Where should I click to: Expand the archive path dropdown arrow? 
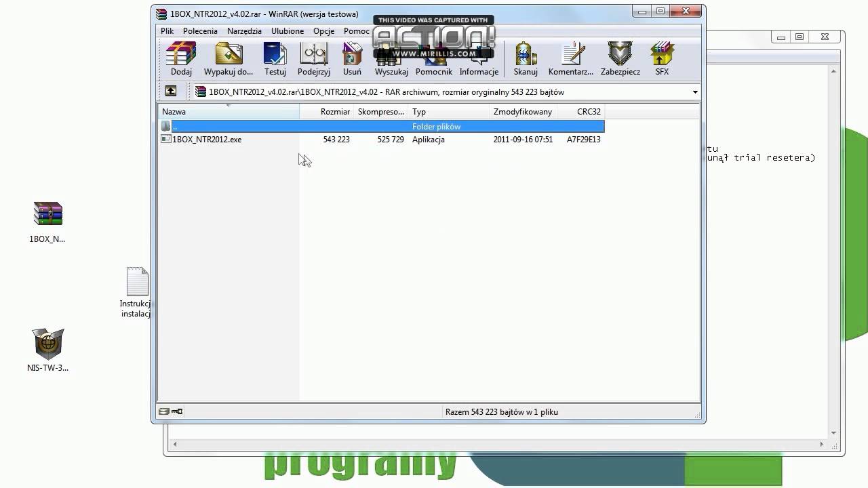695,92
